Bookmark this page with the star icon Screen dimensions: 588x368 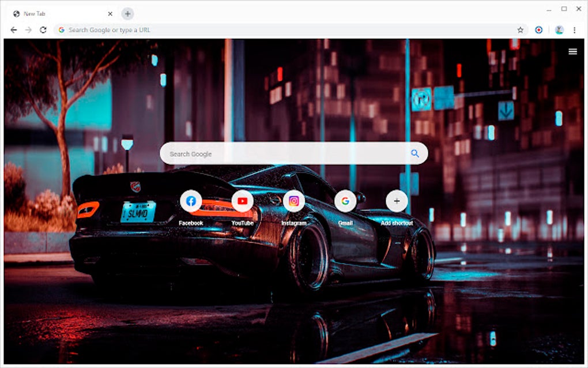(520, 30)
